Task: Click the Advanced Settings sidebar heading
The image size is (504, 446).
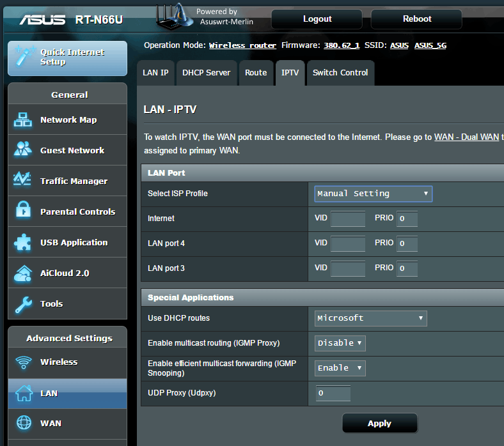Action: [x=70, y=338]
